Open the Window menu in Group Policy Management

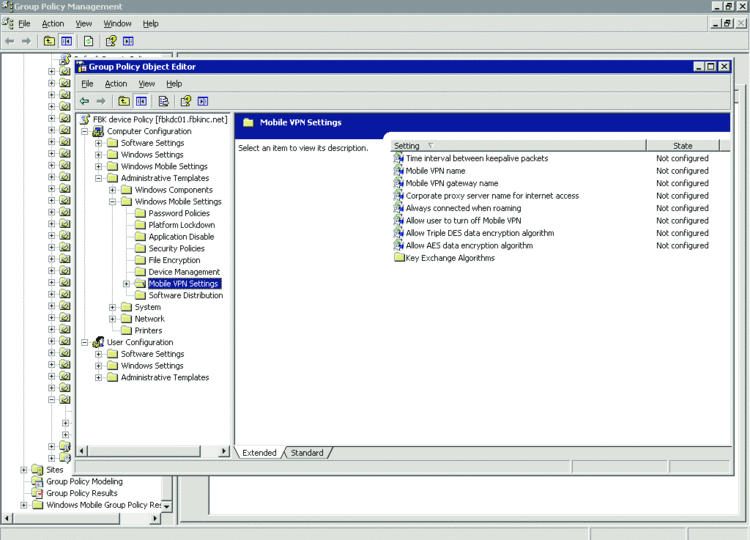tap(117, 23)
